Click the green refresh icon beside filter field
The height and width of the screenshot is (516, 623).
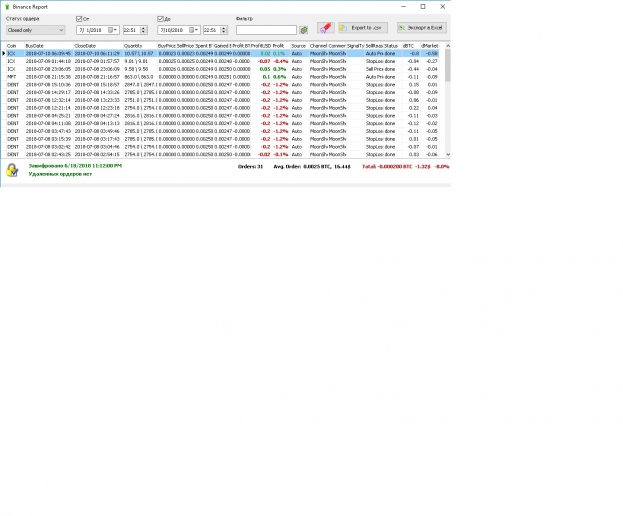point(304,30)
